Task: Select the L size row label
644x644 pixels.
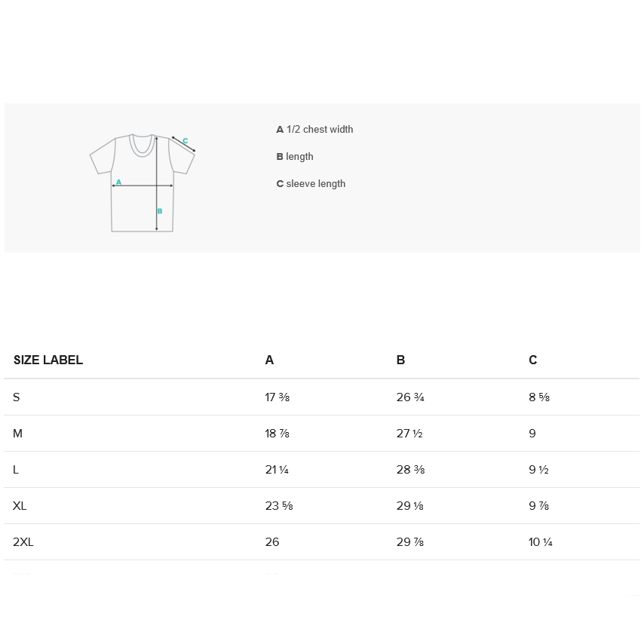Action: click(x=16, y=470)
